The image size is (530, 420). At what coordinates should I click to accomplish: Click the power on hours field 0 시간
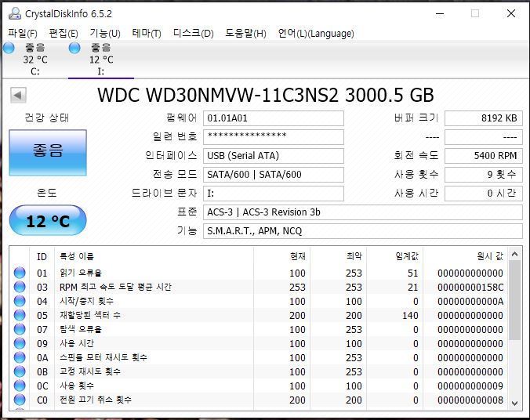[484, 194]
